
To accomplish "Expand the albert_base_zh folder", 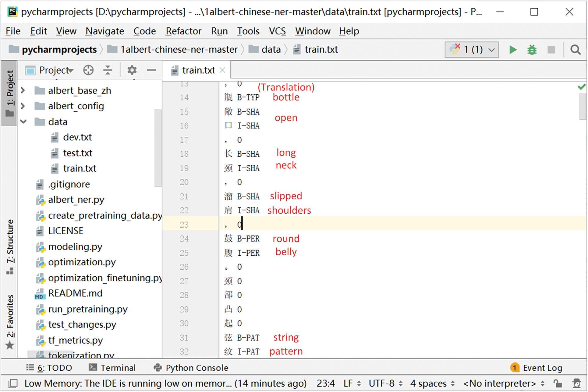I will (x=23, y=90).
